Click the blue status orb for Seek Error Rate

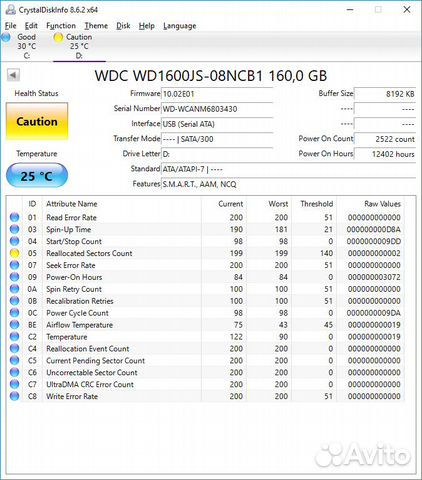[x=14, y=265]
